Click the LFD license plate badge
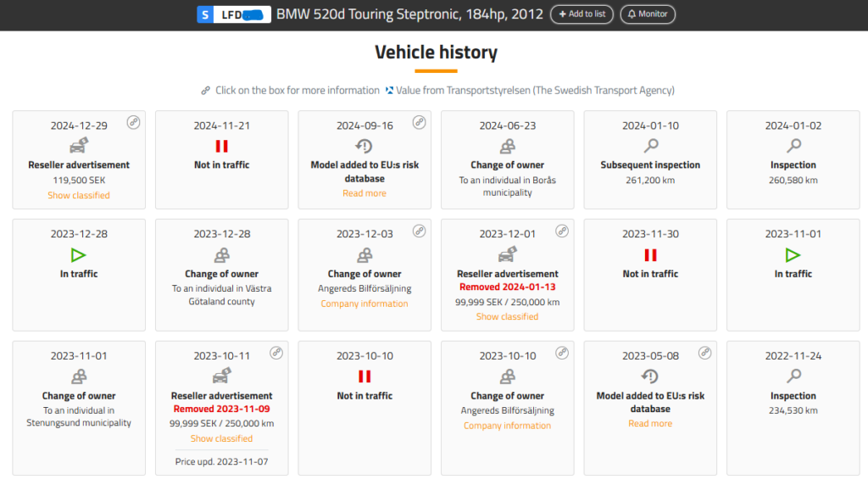 (x=234, y=14)
